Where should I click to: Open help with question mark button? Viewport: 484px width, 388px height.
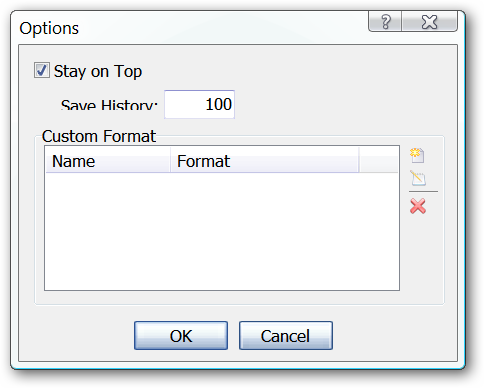pyautogui.click(x=385, y=22)
